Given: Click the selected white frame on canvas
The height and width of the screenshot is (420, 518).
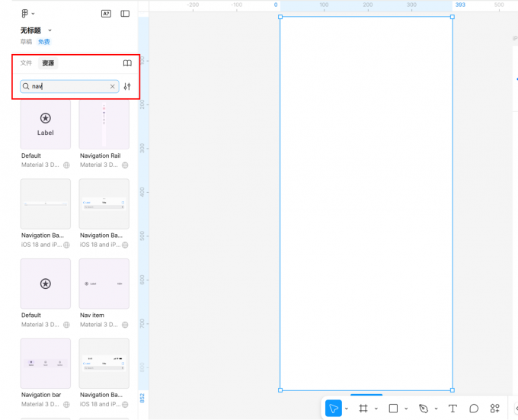Looking at the screenshot, I should tap(366, 204).
